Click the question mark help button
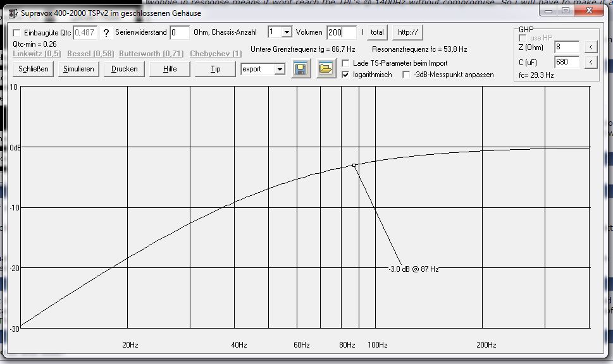Viewport: 613px width, 364px height. coord(106,33)
